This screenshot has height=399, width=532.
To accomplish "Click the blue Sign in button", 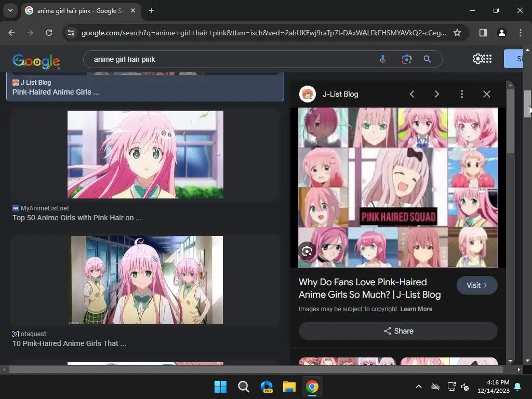I will tap(514, 59).
